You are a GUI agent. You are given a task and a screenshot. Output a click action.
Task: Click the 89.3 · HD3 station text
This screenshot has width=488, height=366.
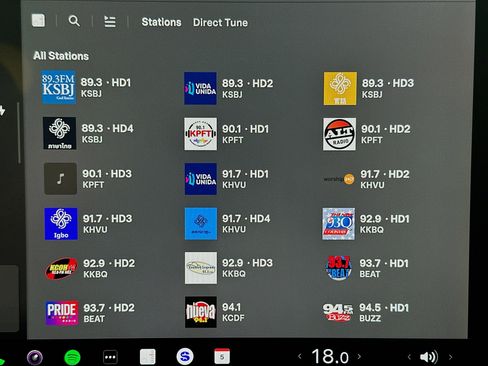388,83
